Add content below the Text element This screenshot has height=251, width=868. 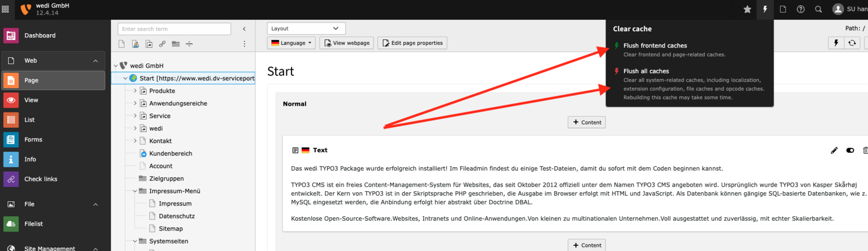587,245
